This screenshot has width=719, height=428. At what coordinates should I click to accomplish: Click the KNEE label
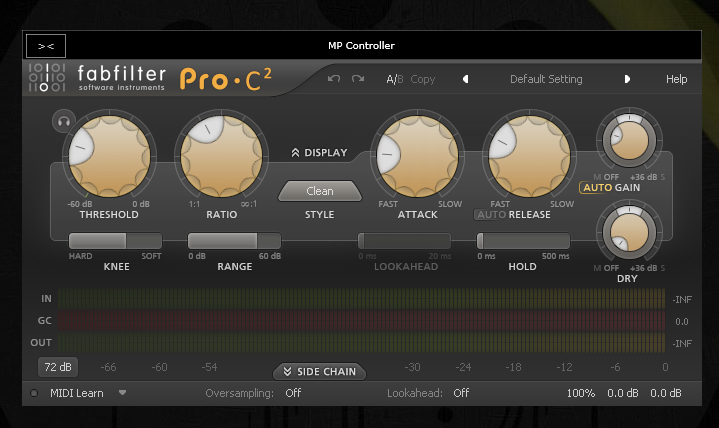[x=116, y=267]
